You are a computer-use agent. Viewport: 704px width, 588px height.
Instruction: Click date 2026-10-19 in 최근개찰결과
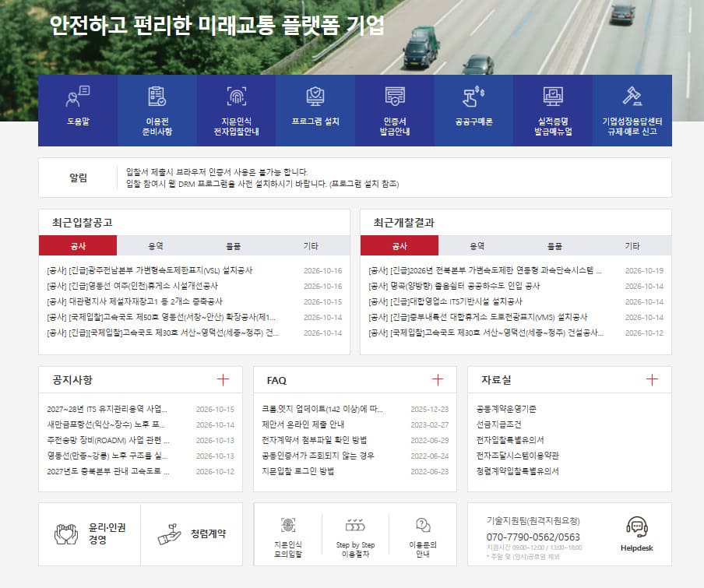(644, 271)
